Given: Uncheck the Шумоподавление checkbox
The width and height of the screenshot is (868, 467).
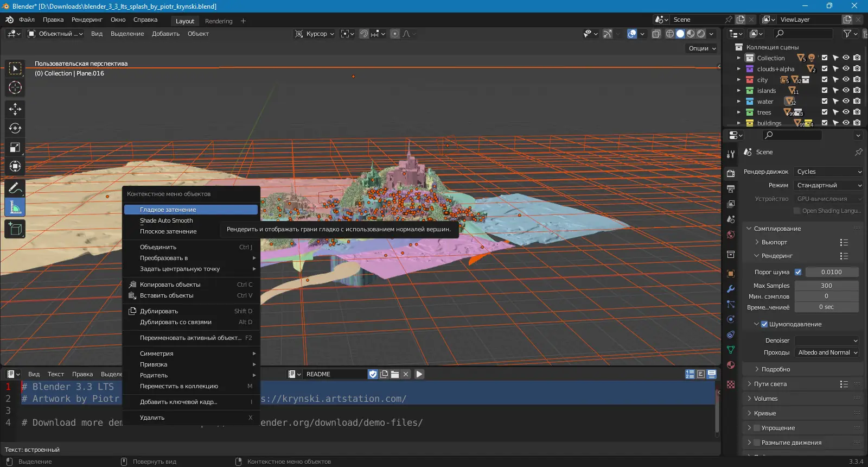Looking at the screenshot, I should point(764,324).
